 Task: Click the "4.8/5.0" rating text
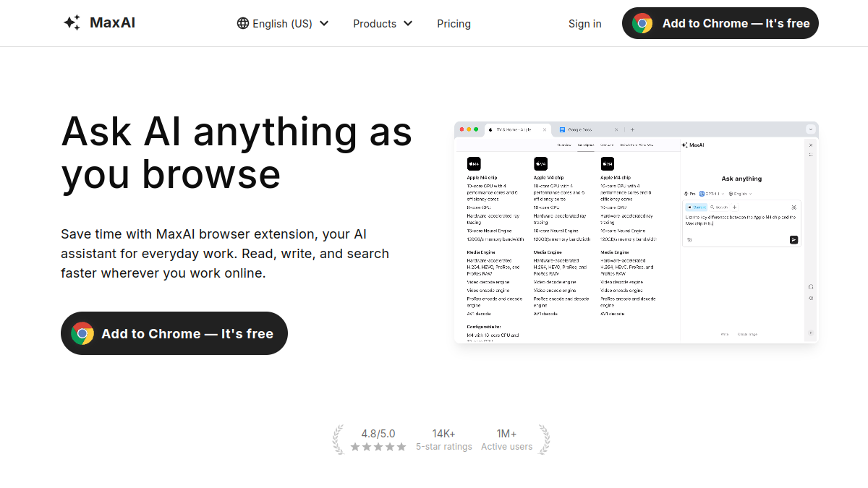(x=378, y=434)
